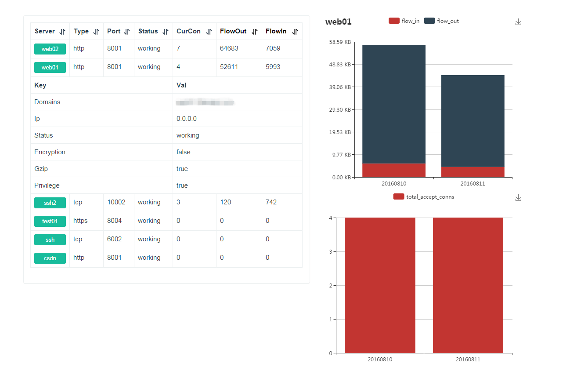
Task: Save the total_accept_conns chart image
Action: click(518, 198)
